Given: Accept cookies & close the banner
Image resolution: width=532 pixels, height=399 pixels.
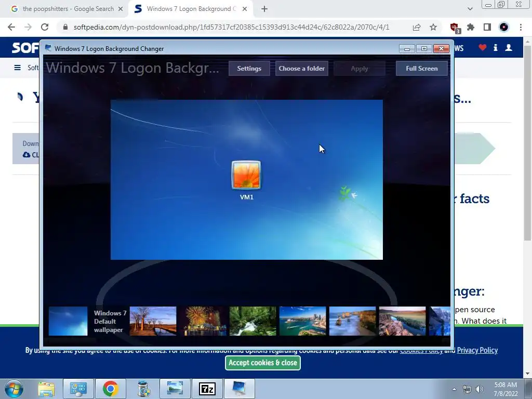Looking at the screenshot, I should click(262, 363).
